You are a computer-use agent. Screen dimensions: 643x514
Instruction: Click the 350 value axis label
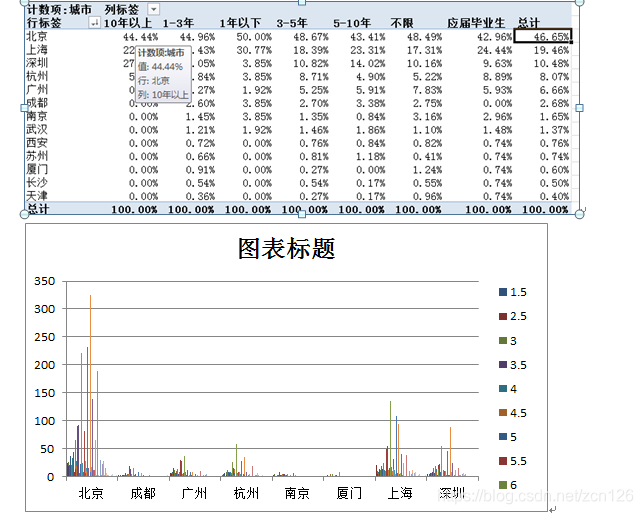[x=44, y=281]
